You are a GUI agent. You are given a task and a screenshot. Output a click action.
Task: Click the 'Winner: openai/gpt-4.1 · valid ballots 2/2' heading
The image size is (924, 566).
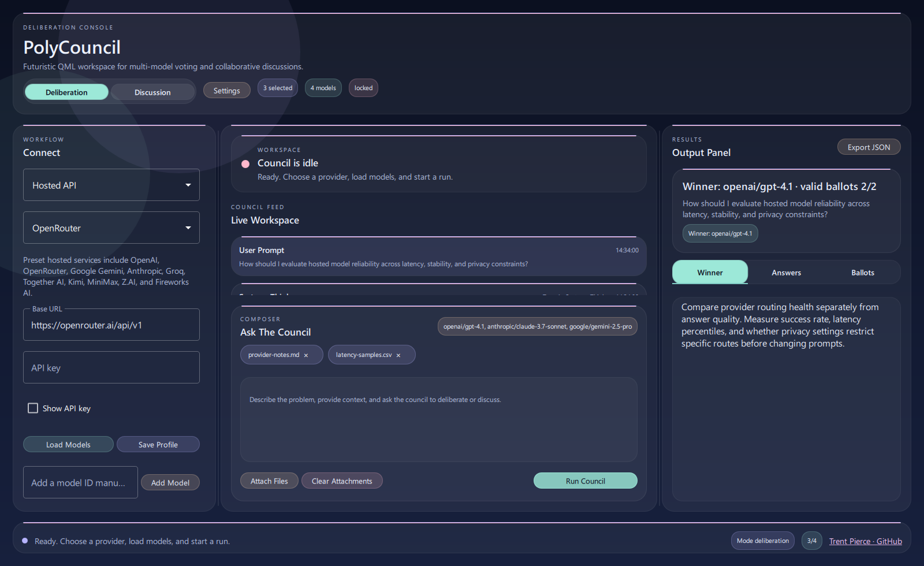point(780,187)
